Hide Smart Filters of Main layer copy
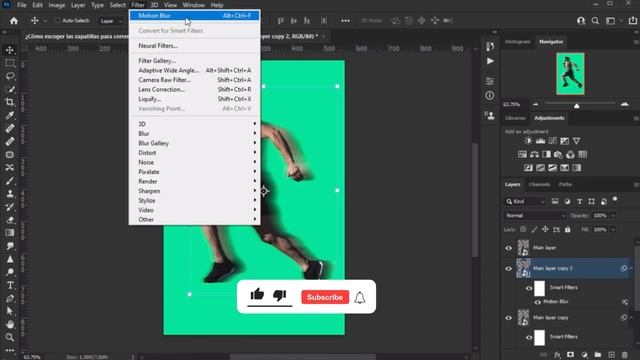Image resolution: width=640 pixels, height=360 pixels. click(529, 338)
